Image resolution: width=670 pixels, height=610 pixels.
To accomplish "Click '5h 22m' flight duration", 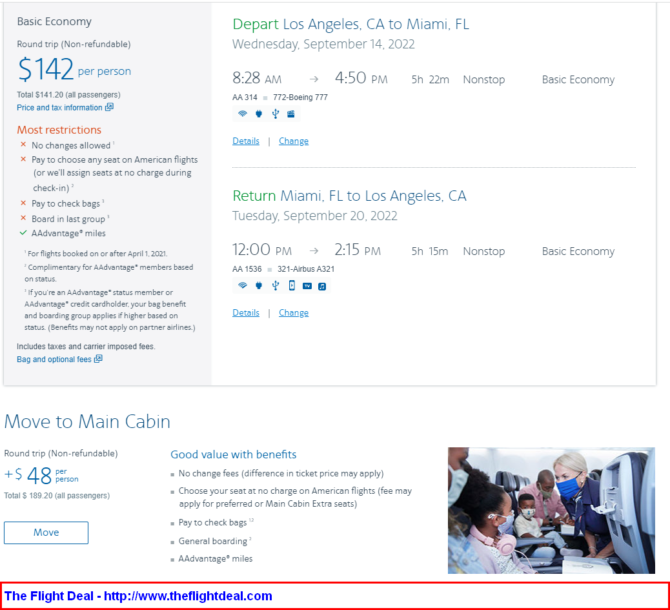I will pyautogui.click(x=430, y=79).
